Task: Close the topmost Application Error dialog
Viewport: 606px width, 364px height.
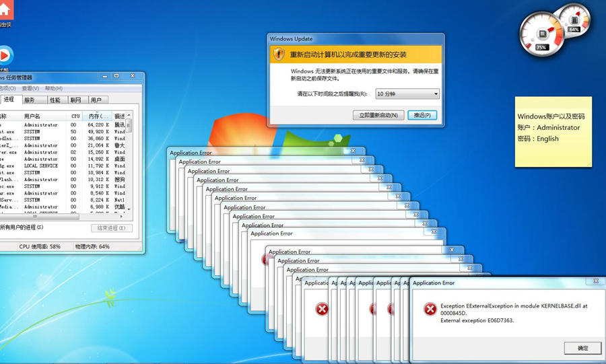Action: (596, 281)
